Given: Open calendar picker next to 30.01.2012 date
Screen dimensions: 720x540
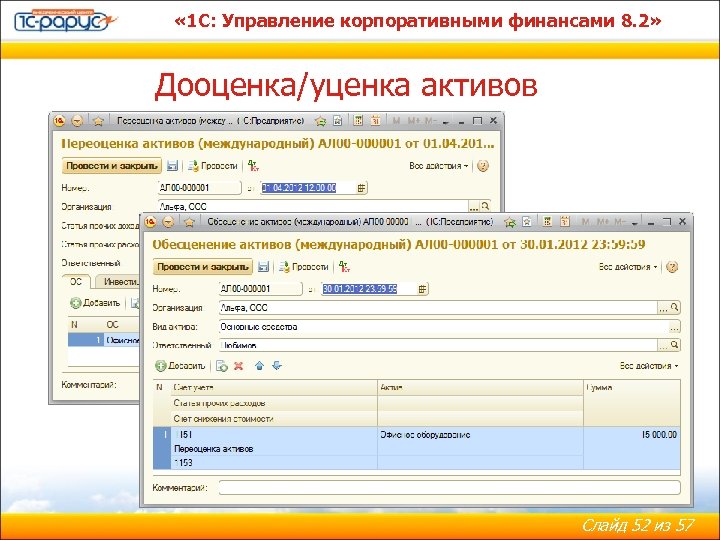Looking at the screenshot, I should (422, 289).
